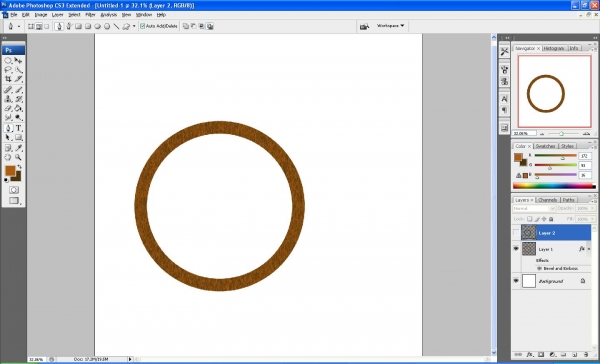Hide Layer 1 with eye icon
This screenshot has width=600, height=364.
[516, 249]
